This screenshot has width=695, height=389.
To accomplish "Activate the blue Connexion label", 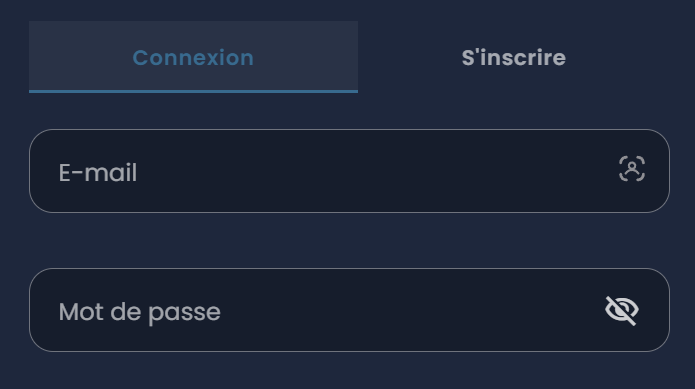I will [193, 58].
